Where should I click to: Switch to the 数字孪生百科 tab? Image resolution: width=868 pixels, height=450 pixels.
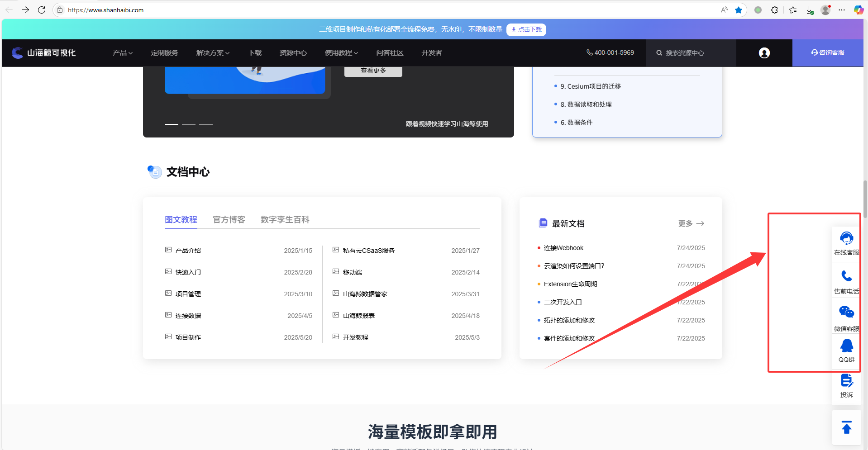(285, 219)
